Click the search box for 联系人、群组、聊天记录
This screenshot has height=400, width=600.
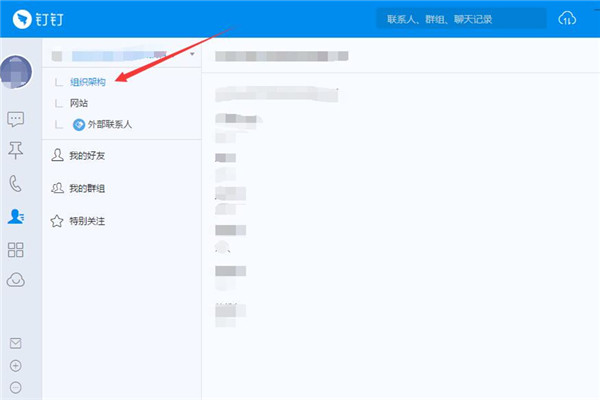point(462,19)
